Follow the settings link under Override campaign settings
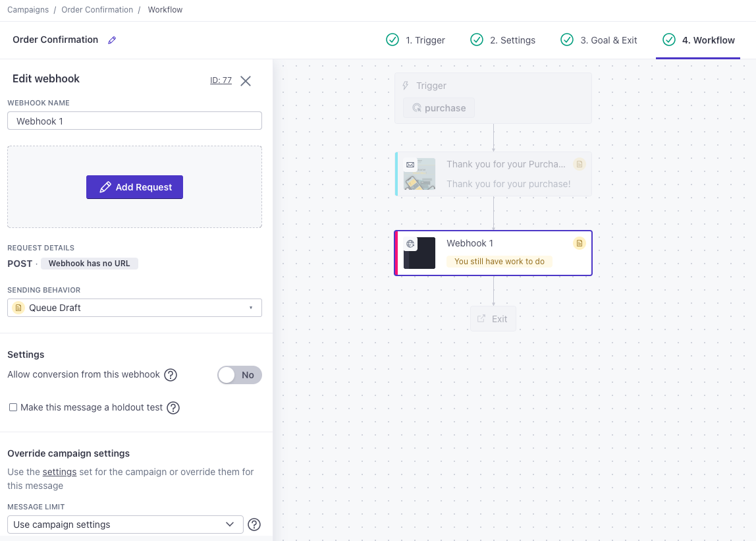Viewport: 756px width, 541px height. [x=59, y=472]
